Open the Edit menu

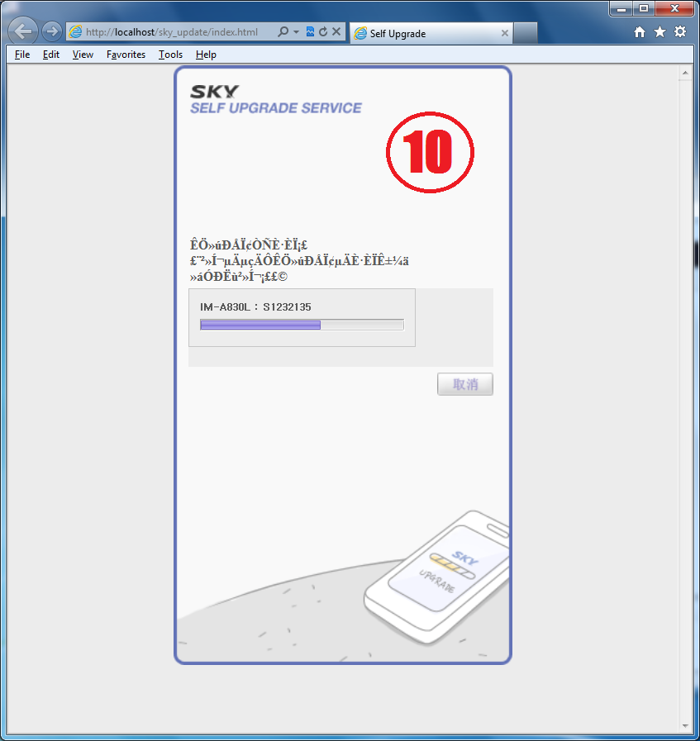(51, 55)
